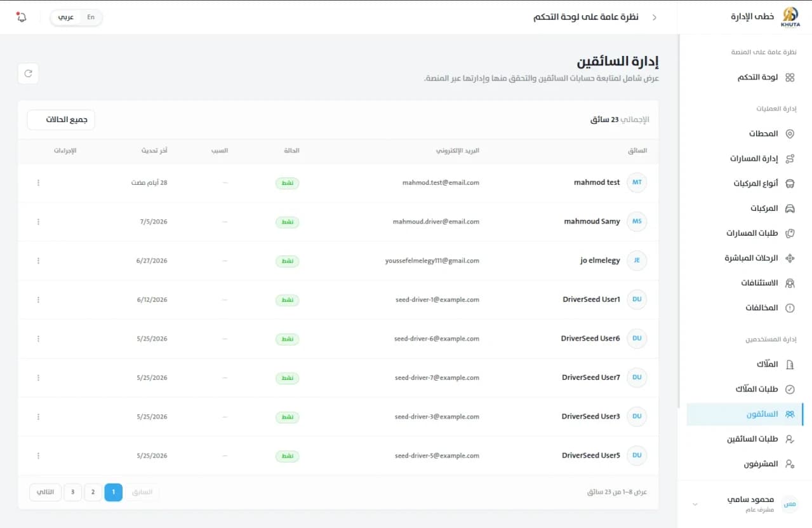Open actions menu for mahmod test row
812x528 pixels.
tap(38, 183)
